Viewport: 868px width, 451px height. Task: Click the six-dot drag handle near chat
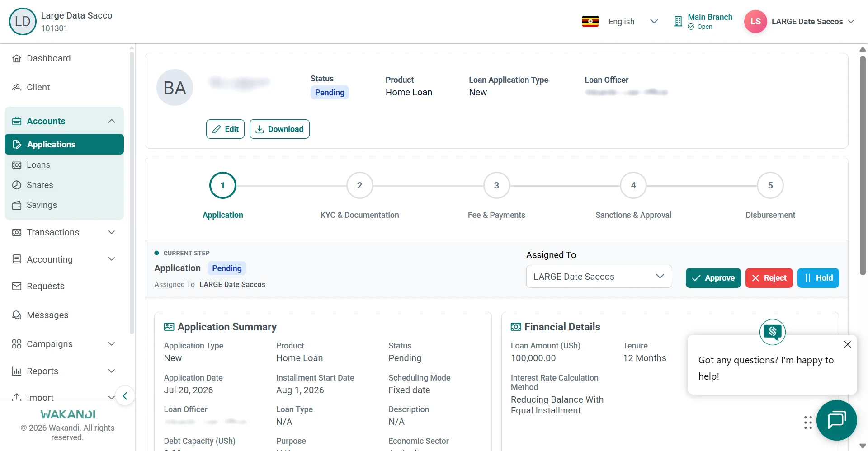tap(808, 423)
